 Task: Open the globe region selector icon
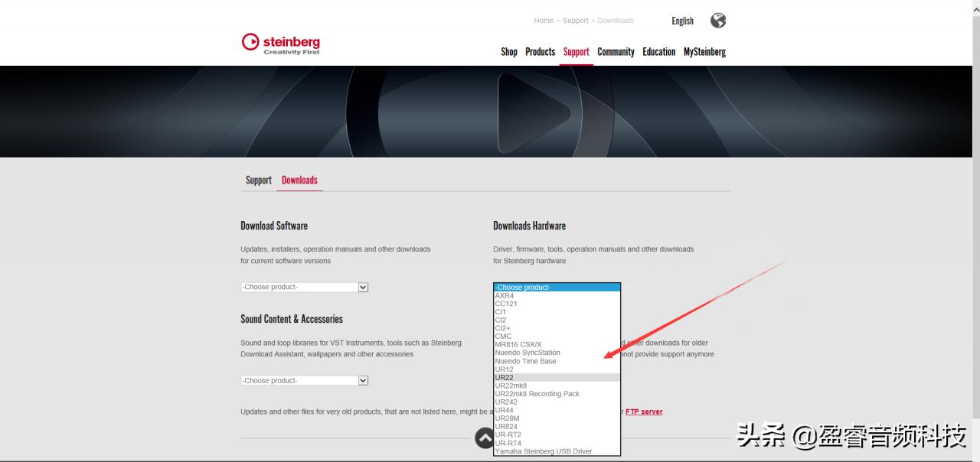[718, 21]
